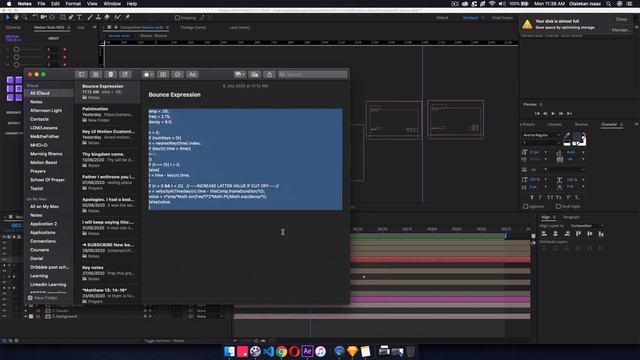The height and width of the screenshot is (360, 640).
Task: Open Chrome from the Dock
Action: 281,351
